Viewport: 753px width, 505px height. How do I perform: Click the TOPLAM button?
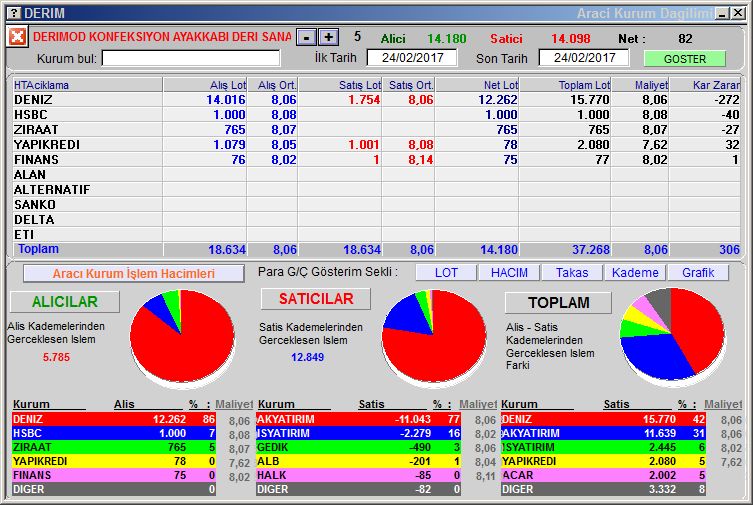(x=559, y=303)
